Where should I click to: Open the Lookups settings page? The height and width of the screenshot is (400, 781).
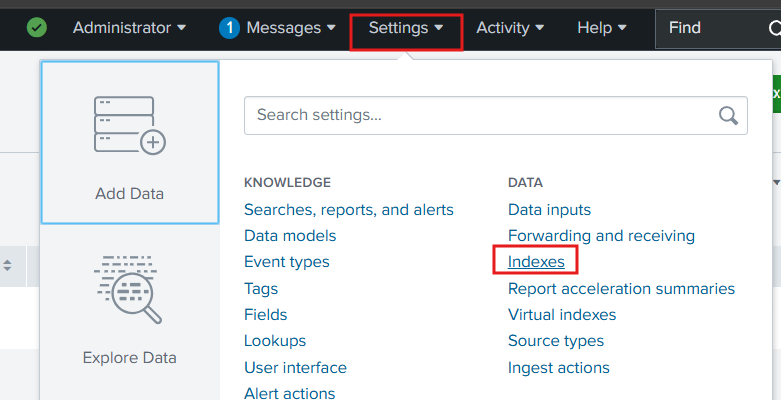(x=275, y=341)
